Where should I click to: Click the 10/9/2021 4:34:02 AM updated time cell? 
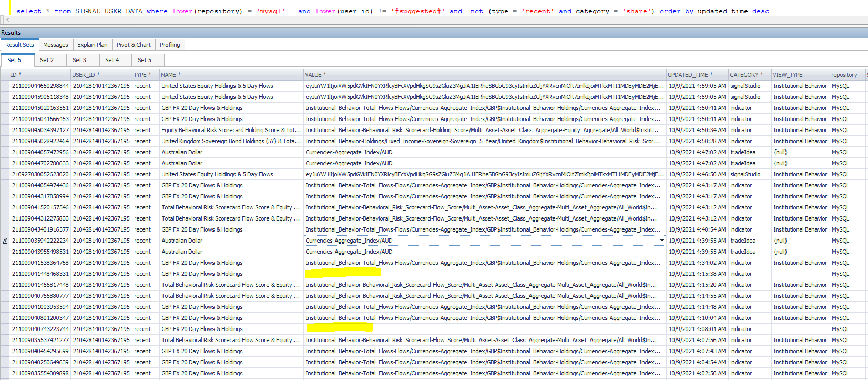point(697,263)
